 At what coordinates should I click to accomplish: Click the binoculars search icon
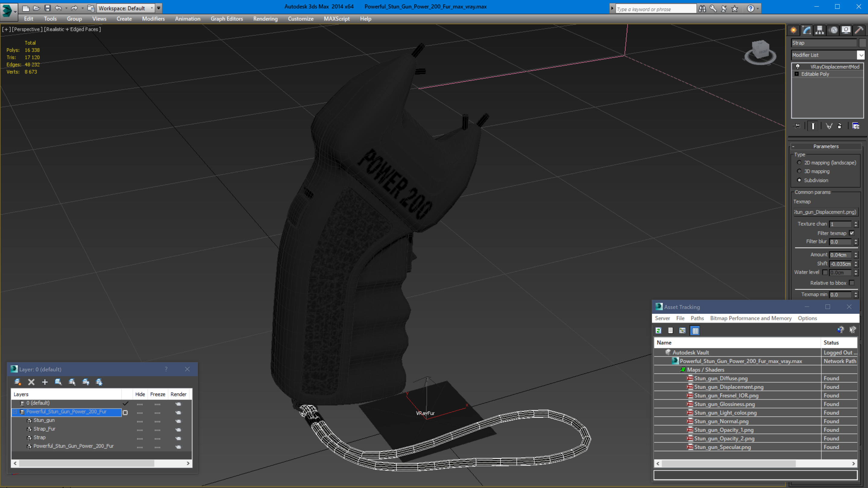702,8
